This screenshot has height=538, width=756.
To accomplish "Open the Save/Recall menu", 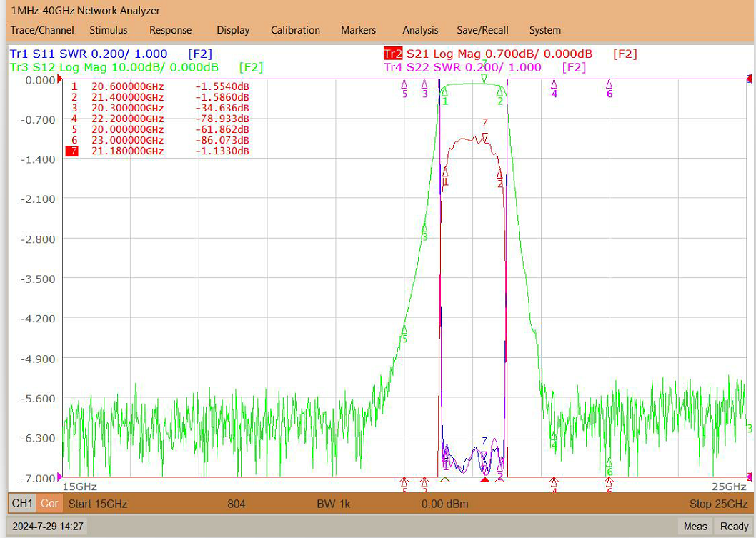I will click(482, 30).
